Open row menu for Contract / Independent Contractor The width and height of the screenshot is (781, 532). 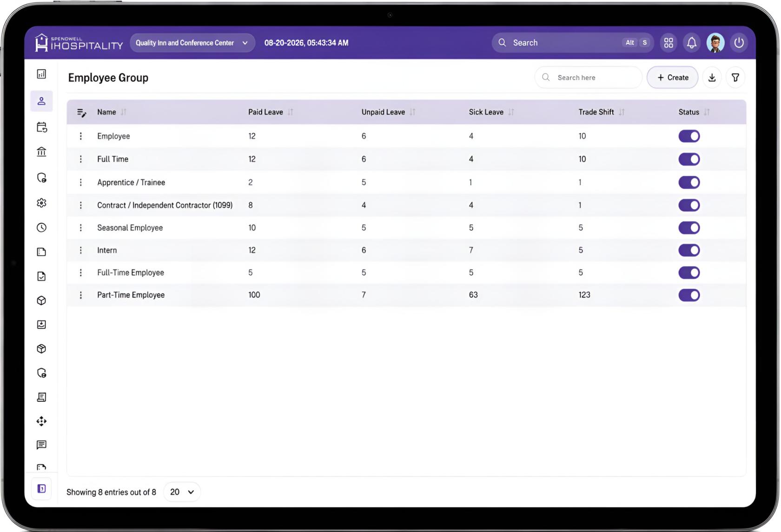[81, 205]
